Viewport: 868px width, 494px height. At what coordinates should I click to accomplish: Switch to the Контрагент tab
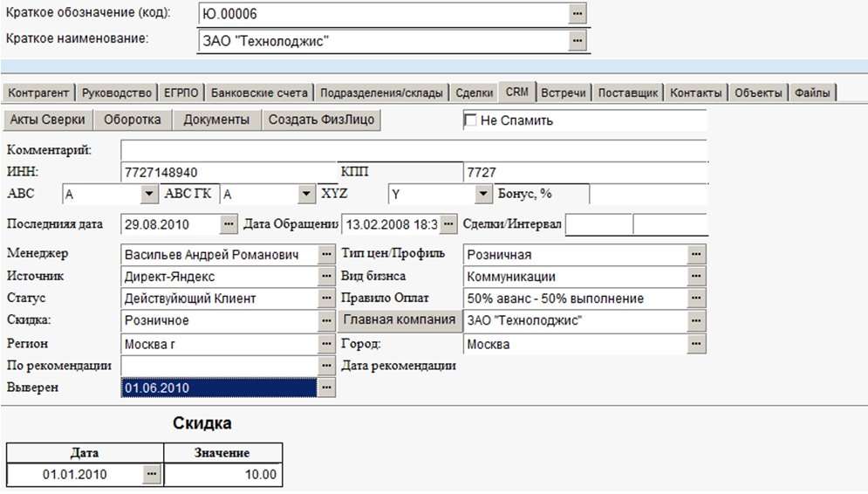(x=38, y=93)
